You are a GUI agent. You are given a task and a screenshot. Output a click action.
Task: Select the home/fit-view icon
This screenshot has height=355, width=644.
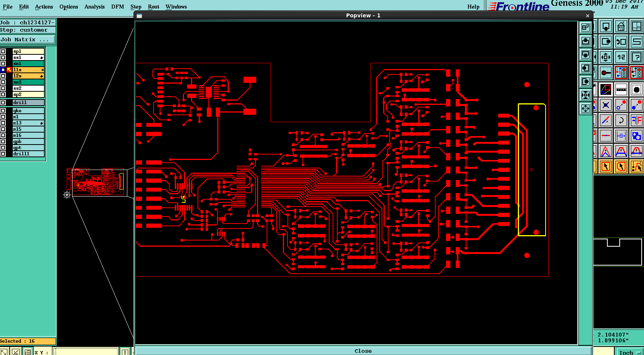pos(621,26)
